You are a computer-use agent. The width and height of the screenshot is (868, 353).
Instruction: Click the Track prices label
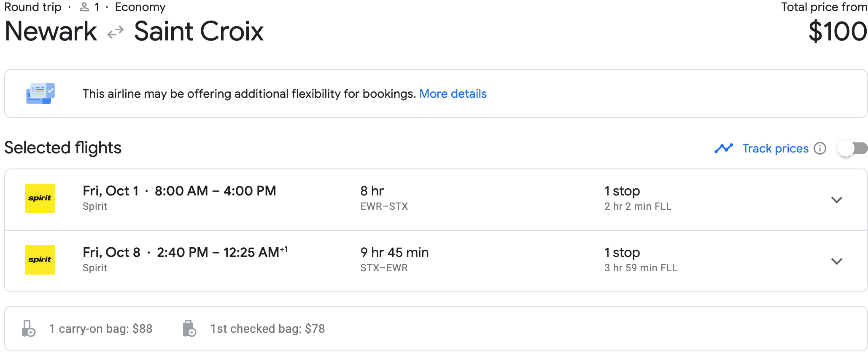776,148
